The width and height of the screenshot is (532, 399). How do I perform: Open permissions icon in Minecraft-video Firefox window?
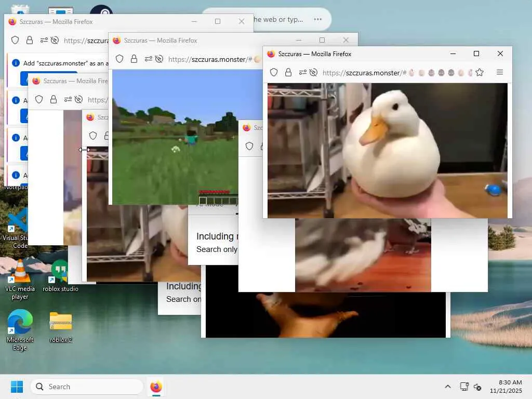[x=148, y=59]
